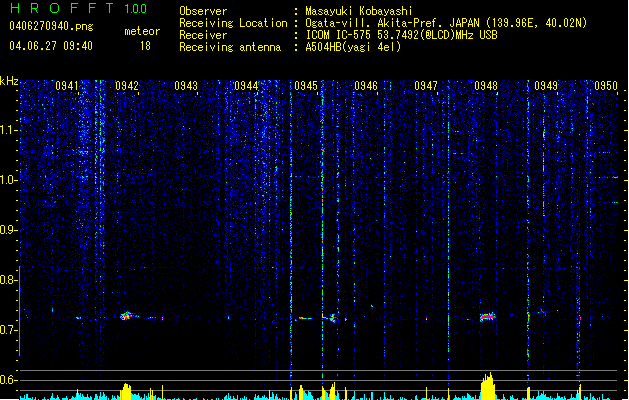Click the 0.6 frequency axis label
629x400 pixels.
[x=9, y=380]
